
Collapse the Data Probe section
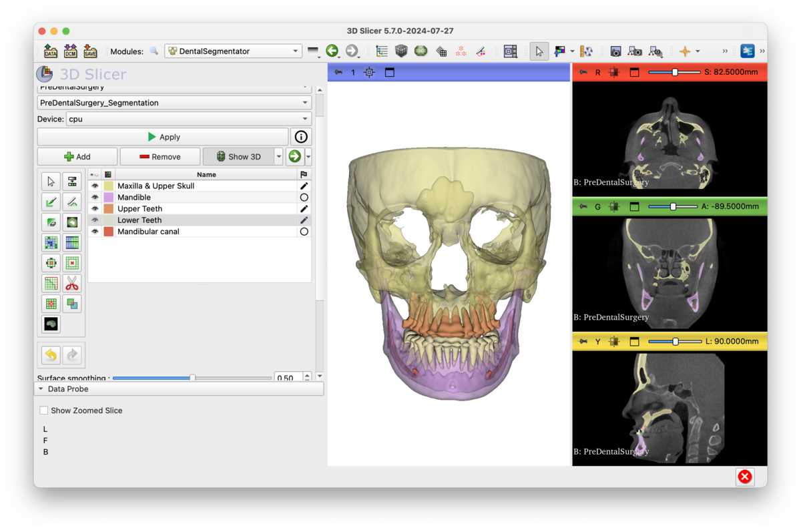click(x=179, y=388)
